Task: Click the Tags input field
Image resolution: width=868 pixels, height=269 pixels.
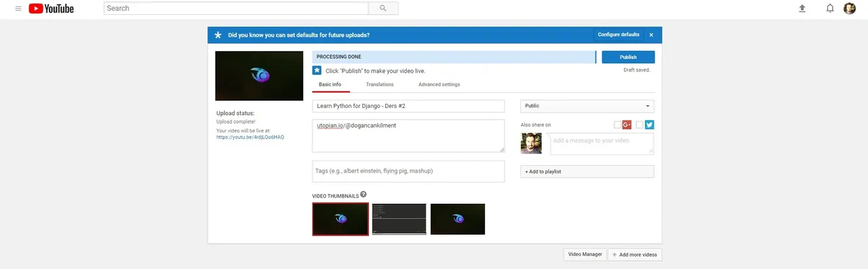Action: pos(408,171)
